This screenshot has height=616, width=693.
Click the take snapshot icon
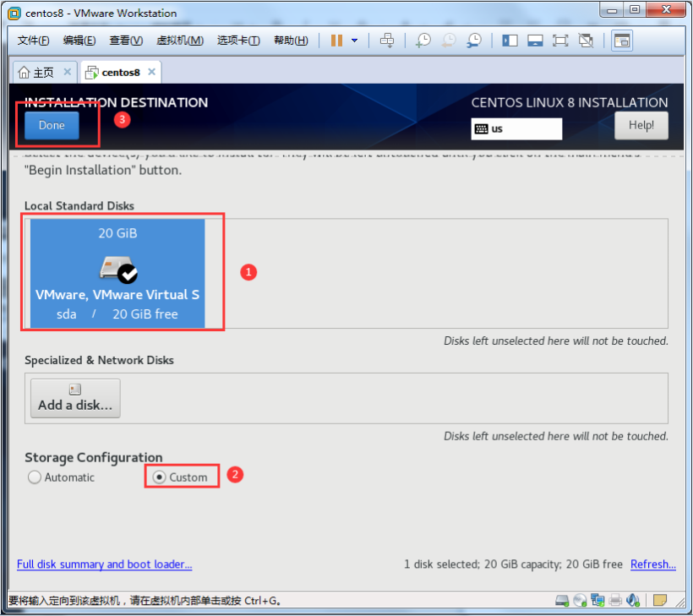point(423,41)
